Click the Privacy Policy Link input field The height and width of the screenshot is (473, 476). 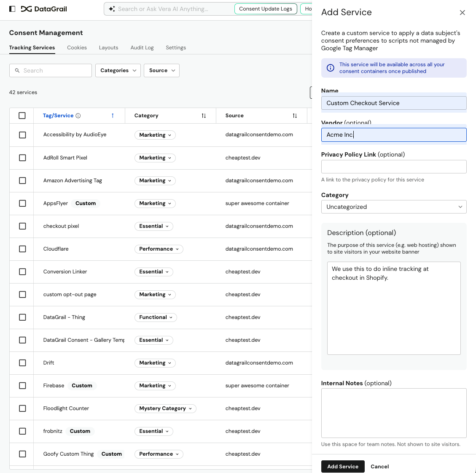(393, 167)
